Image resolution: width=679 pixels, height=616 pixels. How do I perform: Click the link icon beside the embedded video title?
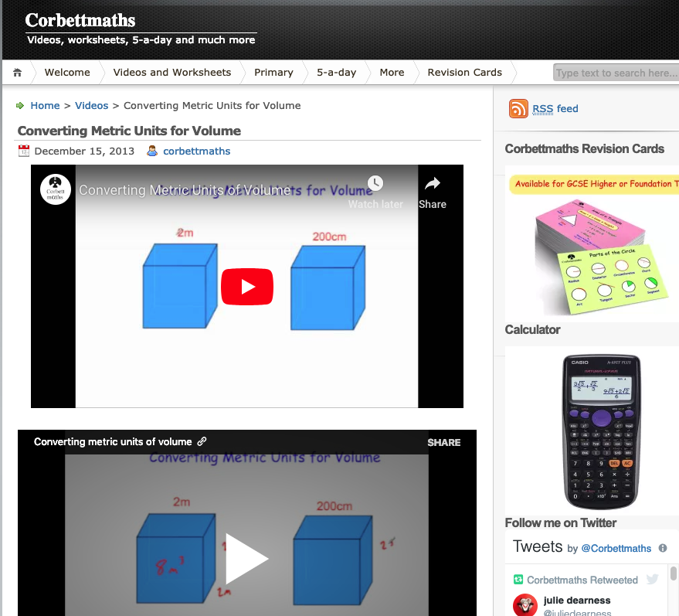pos(202,441)
